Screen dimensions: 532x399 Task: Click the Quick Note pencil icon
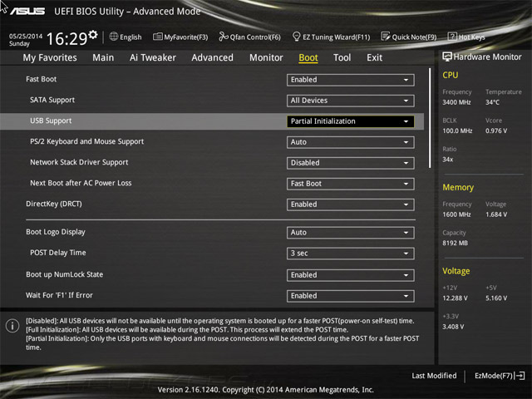point(386,37)
